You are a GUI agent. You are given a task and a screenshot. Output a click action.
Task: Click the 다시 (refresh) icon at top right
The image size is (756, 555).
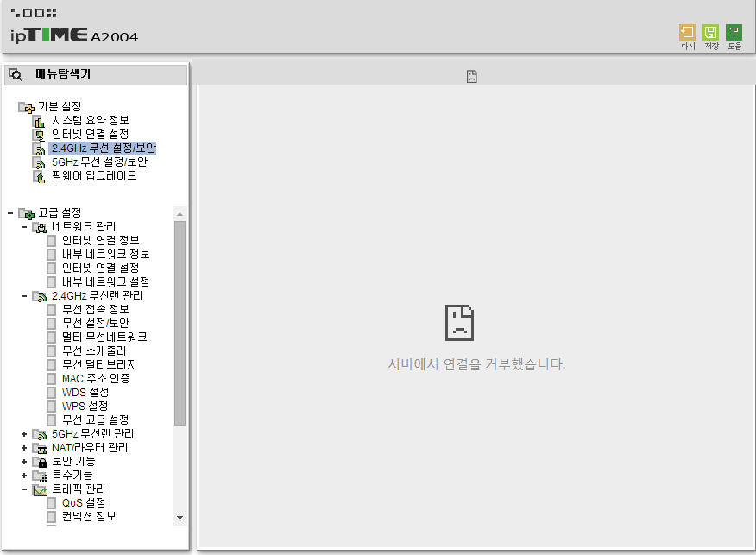pyautogui.click(x=687, y=32)
